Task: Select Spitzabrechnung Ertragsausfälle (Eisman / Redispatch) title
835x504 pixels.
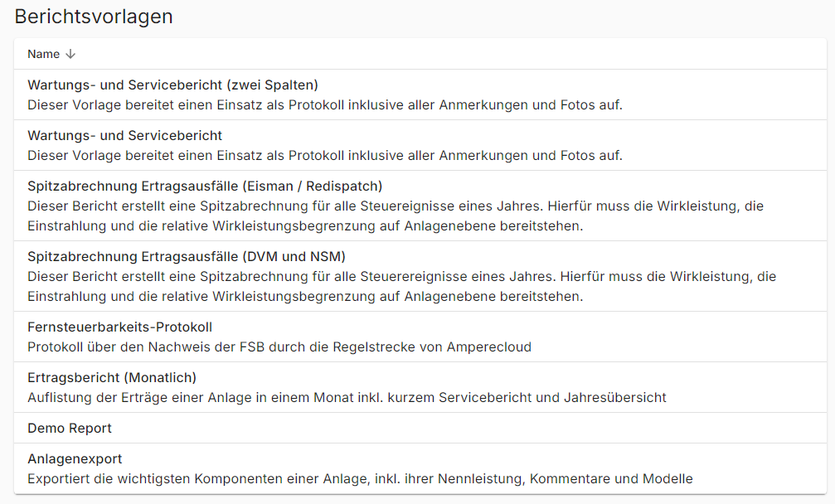Action: [205, 186]
